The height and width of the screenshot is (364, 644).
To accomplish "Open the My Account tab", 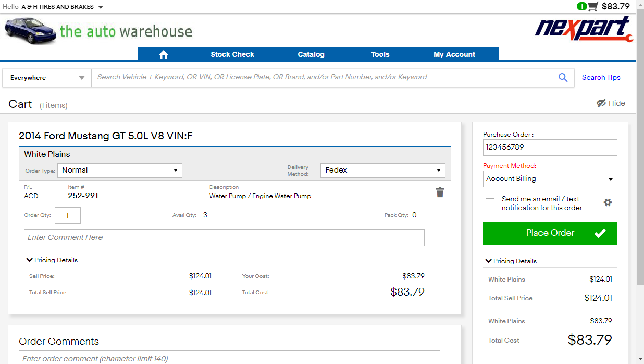I will (x=454, y=54).
